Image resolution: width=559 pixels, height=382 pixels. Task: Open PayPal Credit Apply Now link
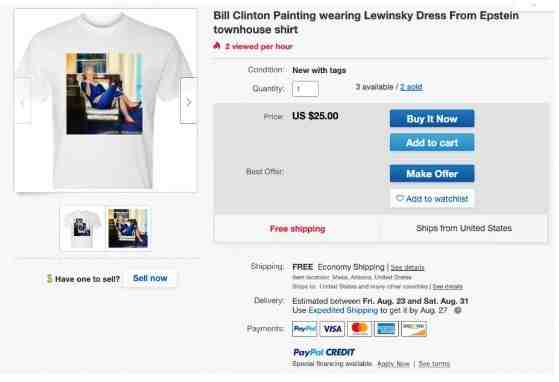393,364
